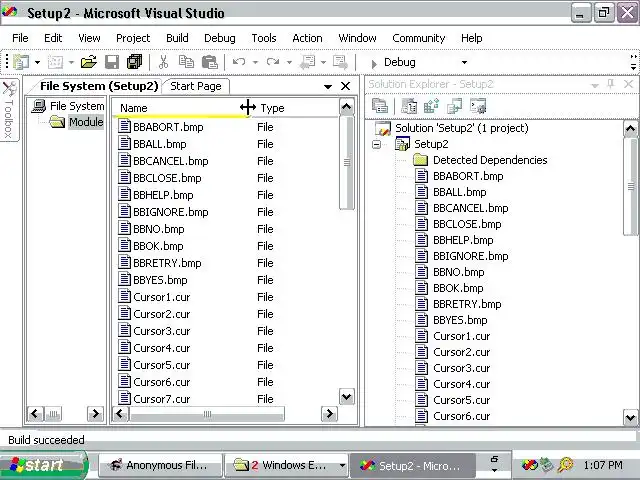Open the Action menu
This screenshot has width=640, height=480.
pos(307,38)
